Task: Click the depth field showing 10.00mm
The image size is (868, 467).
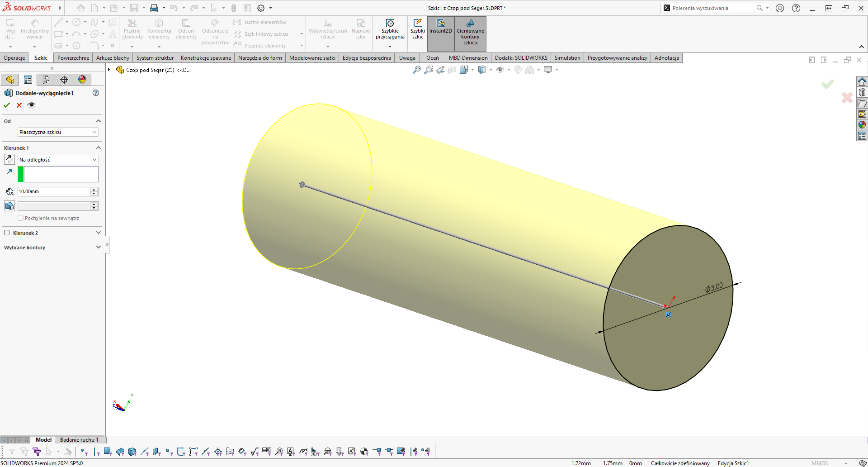Action: [x=54, y=191]
